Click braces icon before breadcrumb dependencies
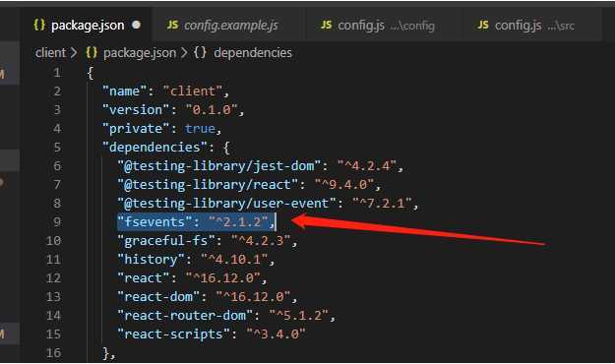 click(x=200, y=52)
